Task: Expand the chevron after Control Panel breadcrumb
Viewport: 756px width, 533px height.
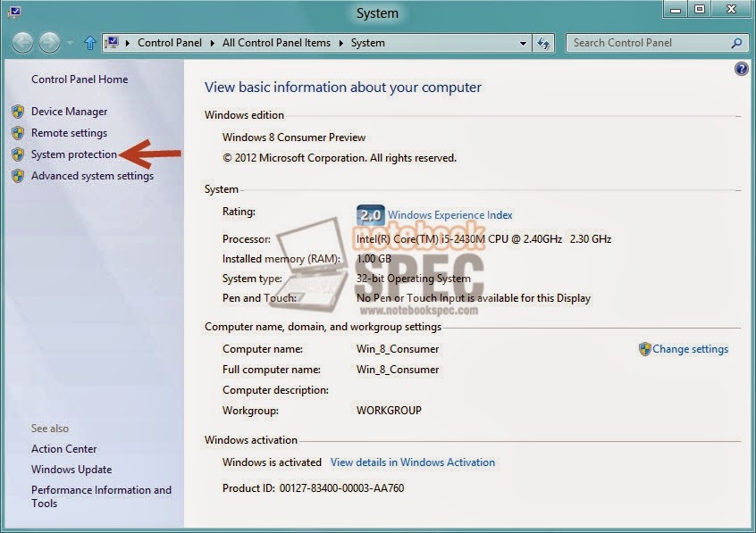Action: [212, 43]
